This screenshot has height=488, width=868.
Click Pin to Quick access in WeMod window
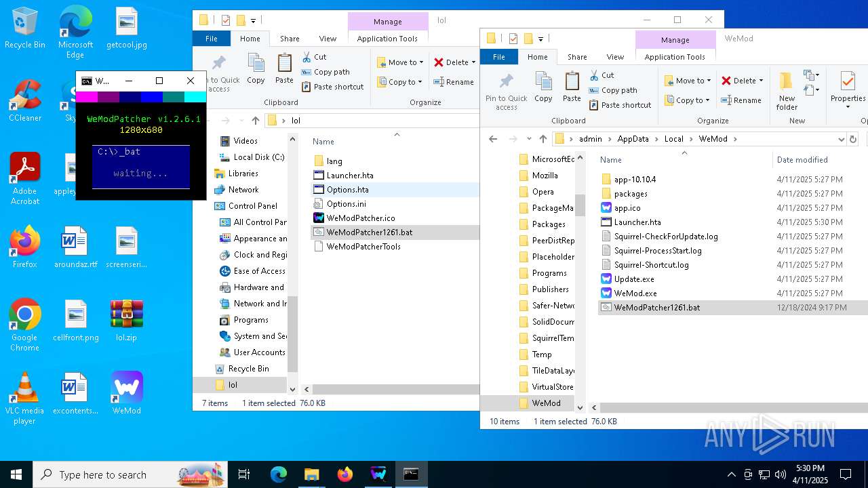pyautogui.click(x=506, y=91)
